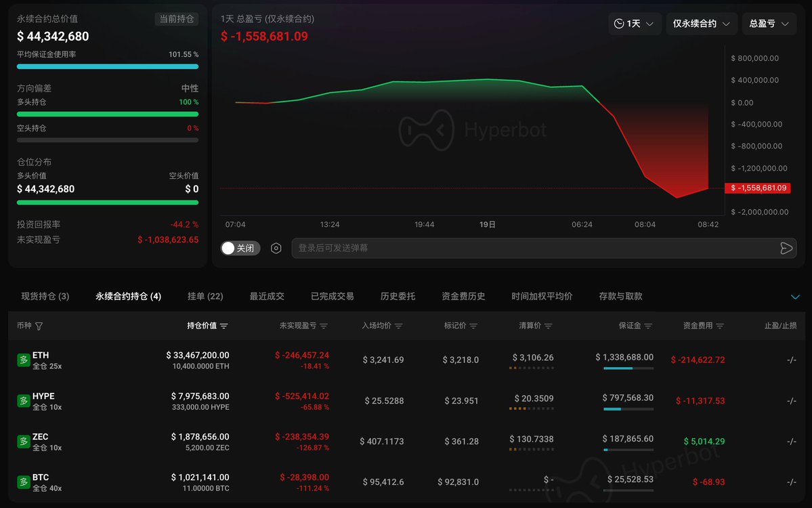Click the clock icon in 1天 selector
Viewport: 812px width, 508px height.
619,24
